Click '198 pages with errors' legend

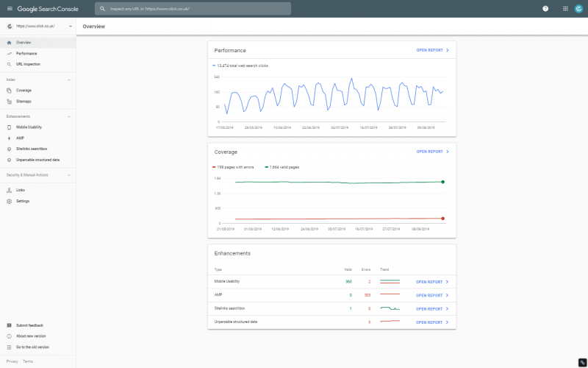tap(233, 167)
